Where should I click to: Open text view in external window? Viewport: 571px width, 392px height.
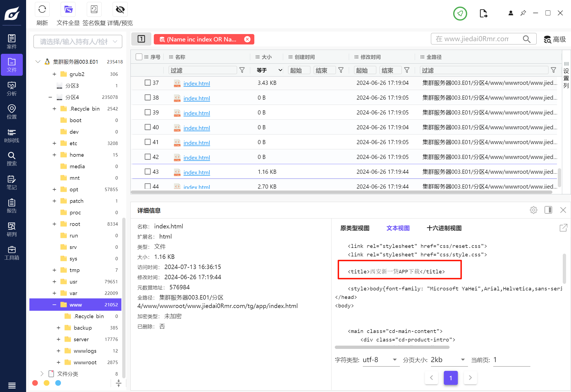click(563, 228)
